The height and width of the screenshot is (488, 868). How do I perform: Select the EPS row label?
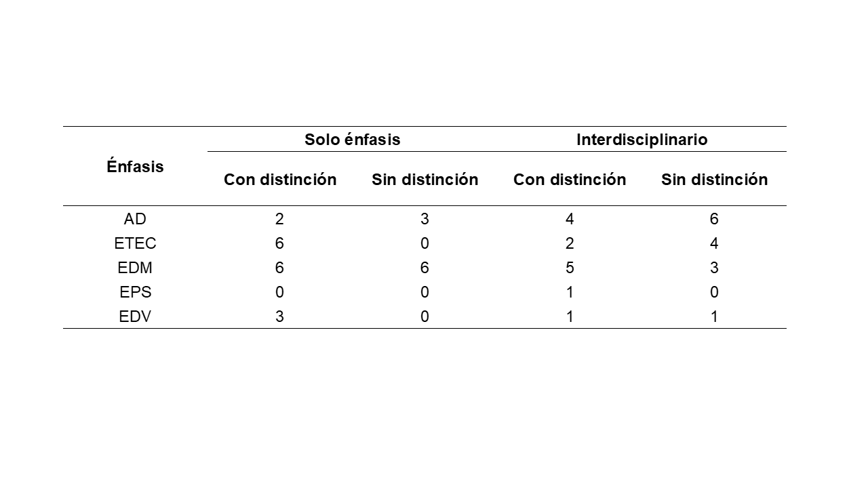(135, 292)
